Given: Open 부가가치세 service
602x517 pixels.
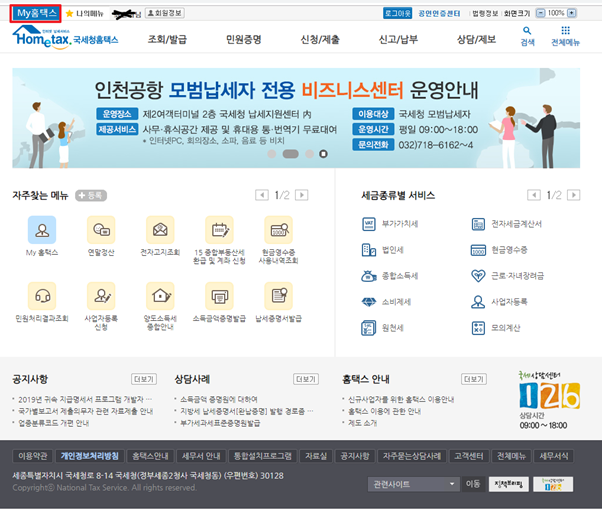Looking at the screenshot, I should coord(390,224).
